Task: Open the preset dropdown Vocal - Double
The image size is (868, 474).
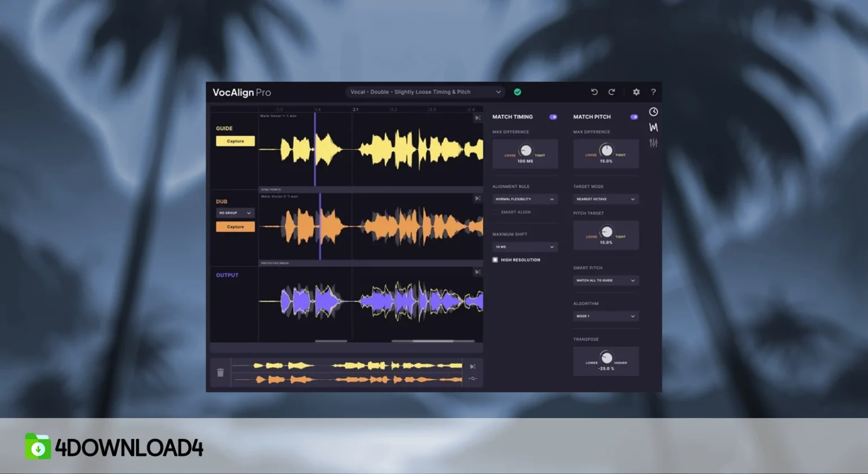Action: (x=424, y=92)
